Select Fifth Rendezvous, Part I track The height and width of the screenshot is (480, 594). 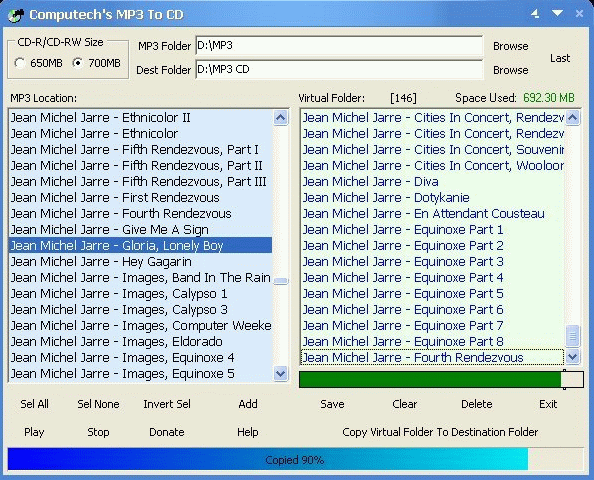pos(140,150)
